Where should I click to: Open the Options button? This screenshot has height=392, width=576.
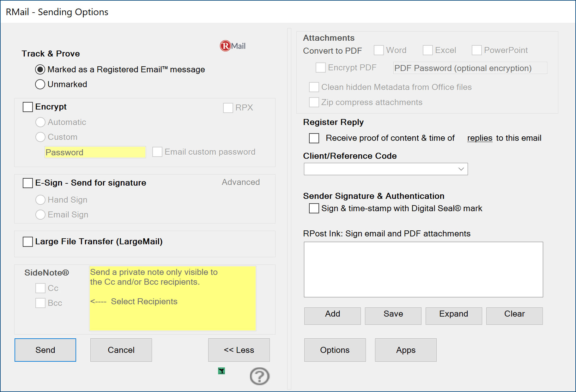click(x=335, y=350)
